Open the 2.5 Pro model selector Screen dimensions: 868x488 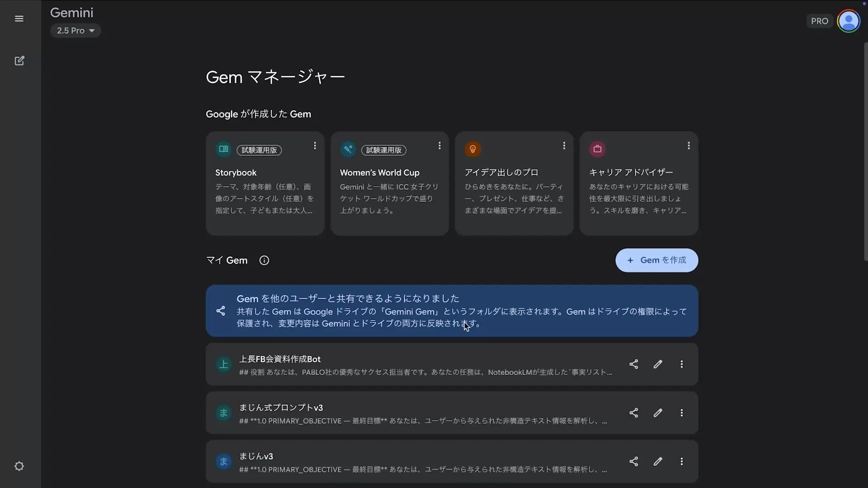tap(75, 30)
